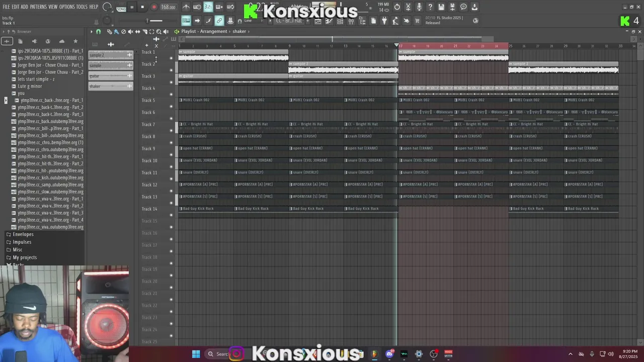644x362 pixels.
Task: Toggle the countdown before recording icon (3.2.1)
Action: (208, 7)
